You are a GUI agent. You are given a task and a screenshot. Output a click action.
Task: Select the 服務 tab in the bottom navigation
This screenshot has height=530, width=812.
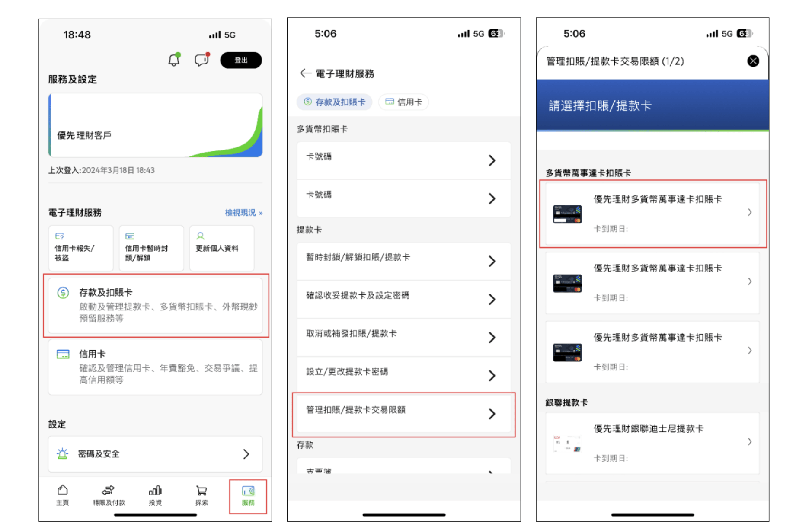click(248, 496)
